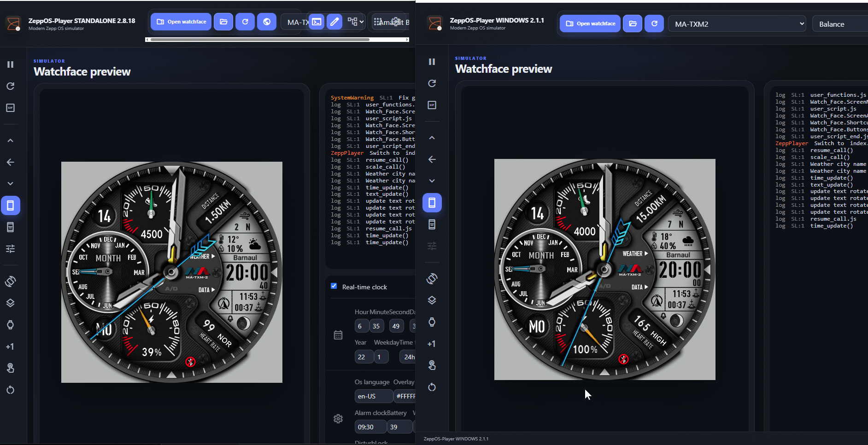This screenshot has height=445, width=868.
Task: Click the down chevron in STANDALONE window sidebar
Action: [10, 184]
